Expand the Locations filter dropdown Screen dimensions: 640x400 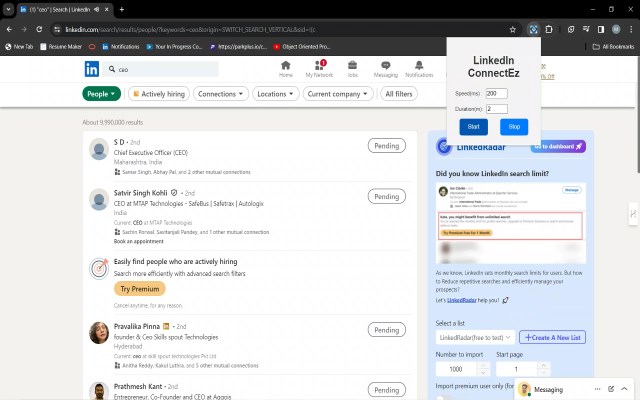click(276, 94)
